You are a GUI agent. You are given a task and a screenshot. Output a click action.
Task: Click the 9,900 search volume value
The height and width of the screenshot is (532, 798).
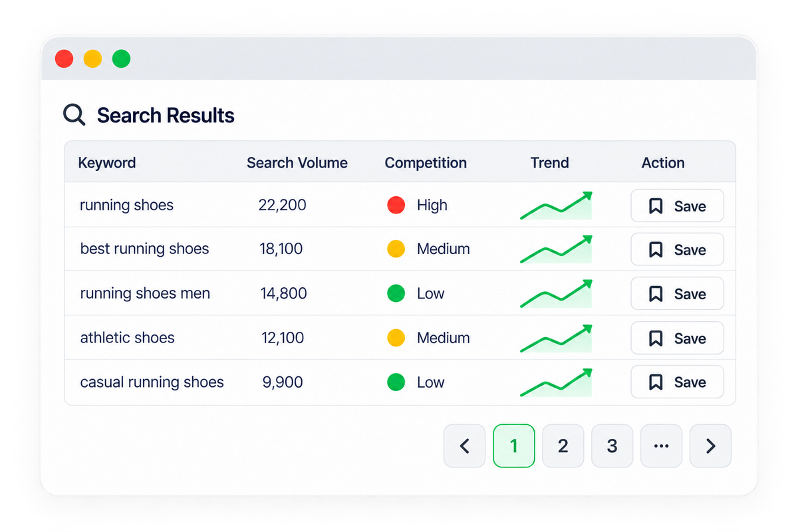pos(283,382)
